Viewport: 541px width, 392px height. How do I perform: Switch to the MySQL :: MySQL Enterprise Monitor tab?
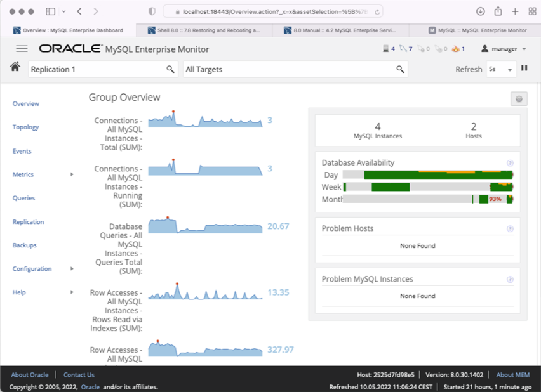click(x=475, y=30)
